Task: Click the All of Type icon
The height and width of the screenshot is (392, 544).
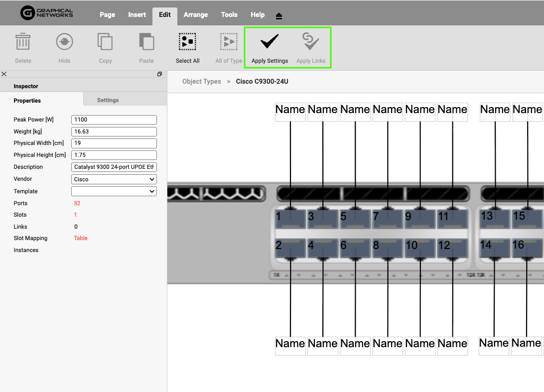Action: click(229, 42)
